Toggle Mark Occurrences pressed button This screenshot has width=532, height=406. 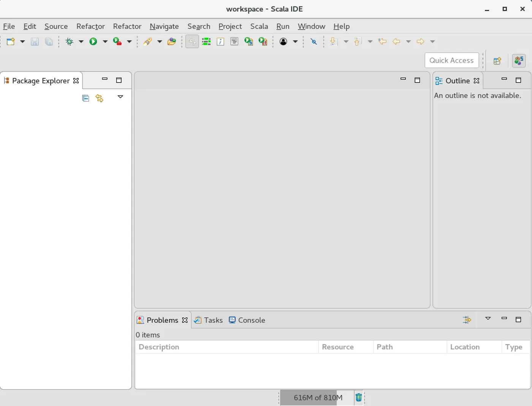tap(192, 41)
